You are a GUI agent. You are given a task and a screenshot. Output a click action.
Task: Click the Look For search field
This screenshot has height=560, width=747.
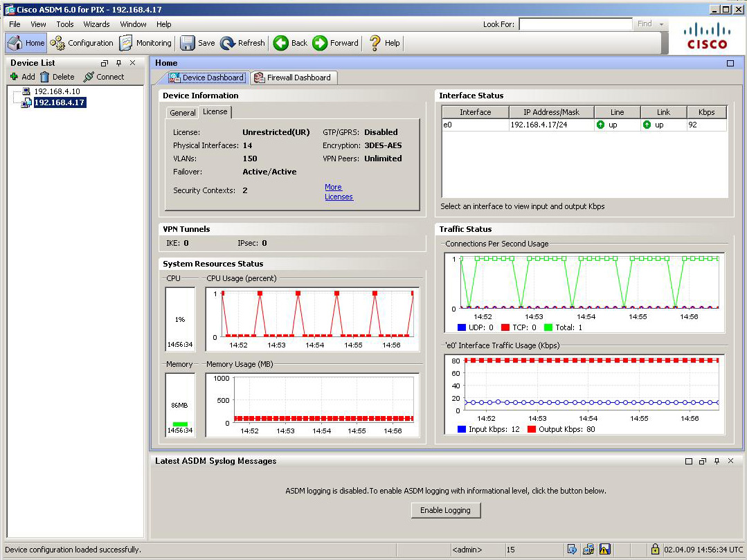point(575,24)
